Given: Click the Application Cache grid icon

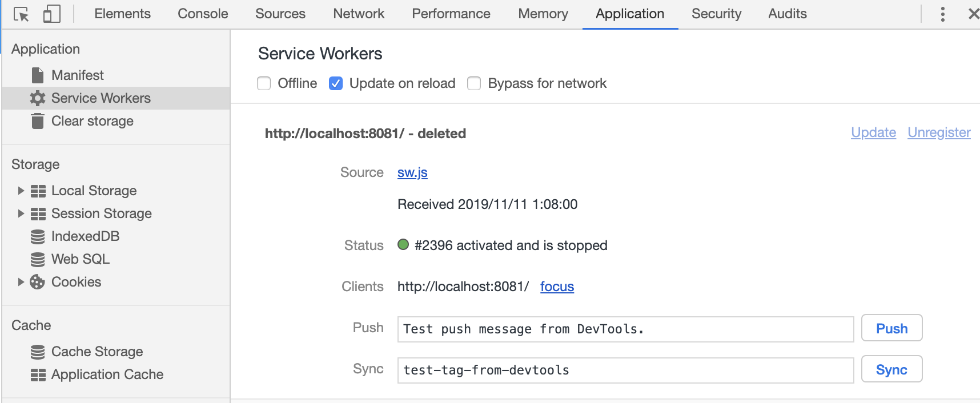Looking at the screenshot, I should click(x=38, y=374).
